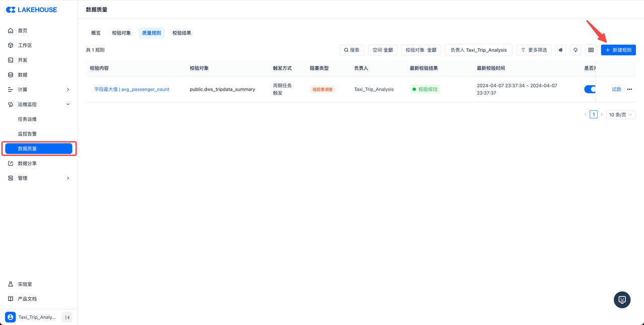Click the 新建规则 button
Image resolution: width=644 pixels, height=325 pixels.
pyautogui.click(x=618, y=50)
